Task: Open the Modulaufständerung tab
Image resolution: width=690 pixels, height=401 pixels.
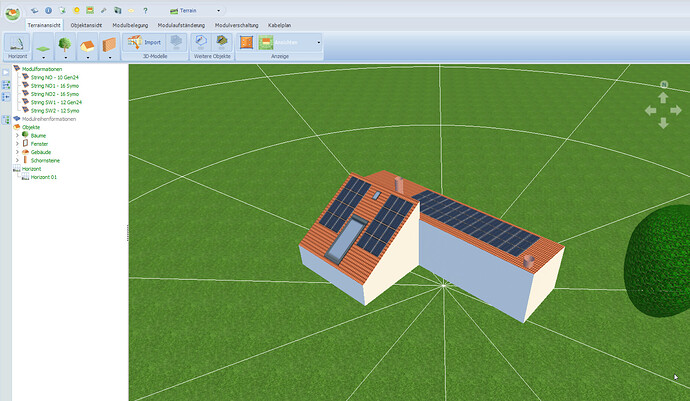Action: pyautogui.click(x=181, y=26)
